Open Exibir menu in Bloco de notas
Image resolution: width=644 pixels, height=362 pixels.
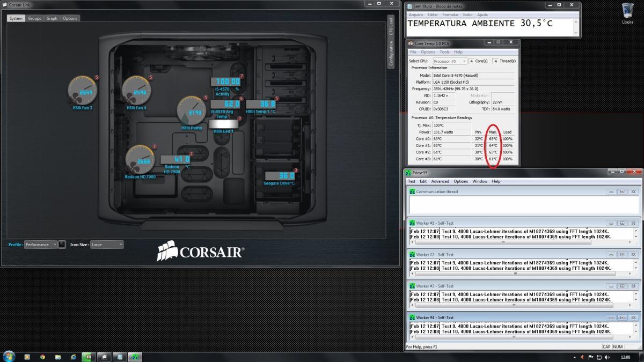[x=468, y=14]
